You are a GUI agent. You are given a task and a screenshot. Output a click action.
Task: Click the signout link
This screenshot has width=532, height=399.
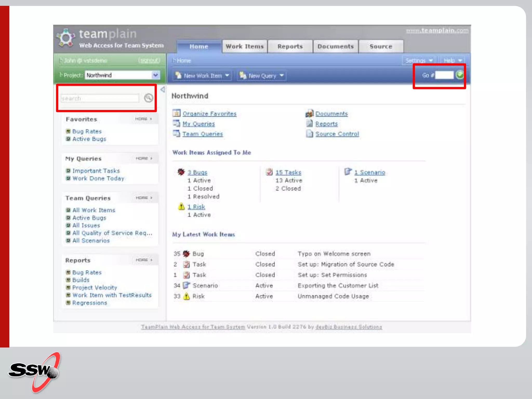pos(149,61)
